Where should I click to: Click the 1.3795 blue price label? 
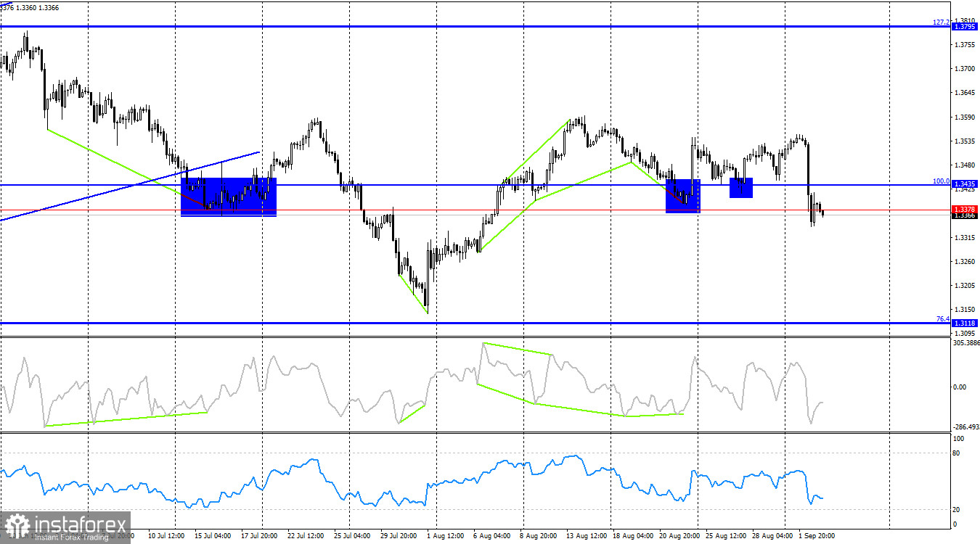tap(963, 27)
